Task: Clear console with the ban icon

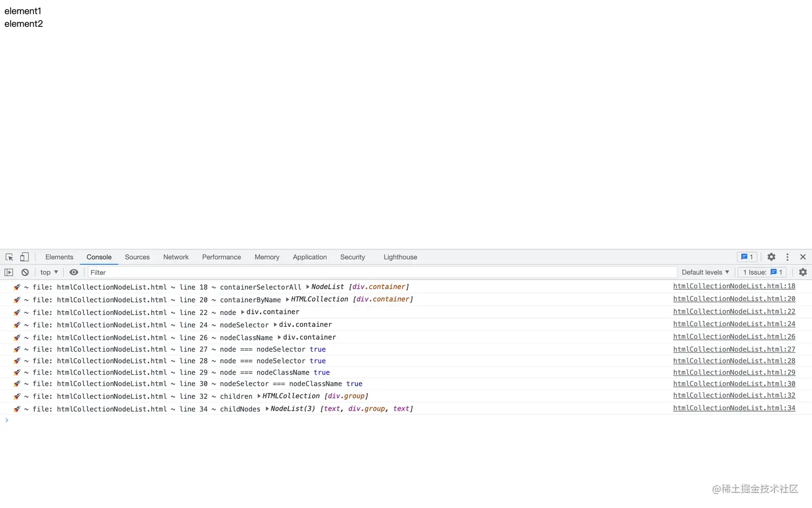Action: coord(25,273)
